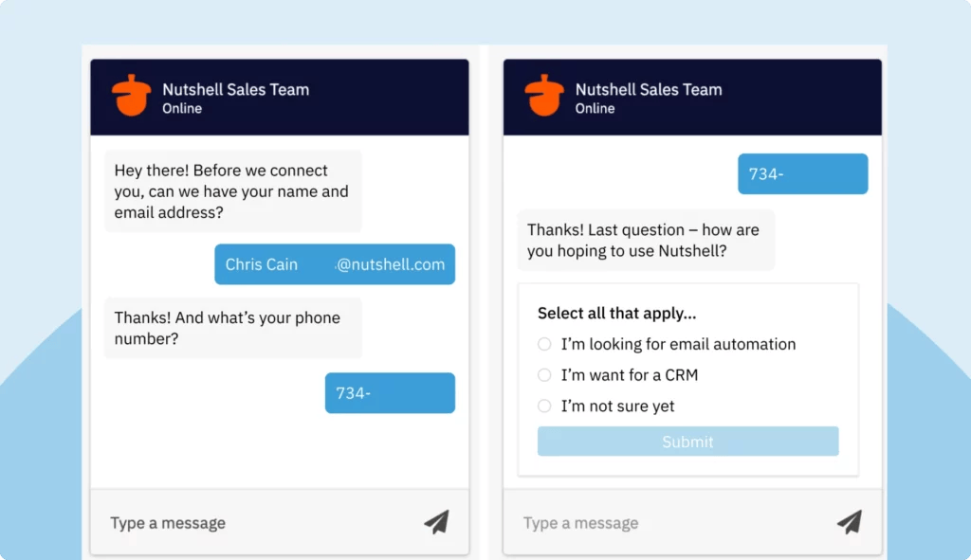Click the paper plane send icon in left widget
Viewport: 971px width, 560px height.
(x=436, y=522)
